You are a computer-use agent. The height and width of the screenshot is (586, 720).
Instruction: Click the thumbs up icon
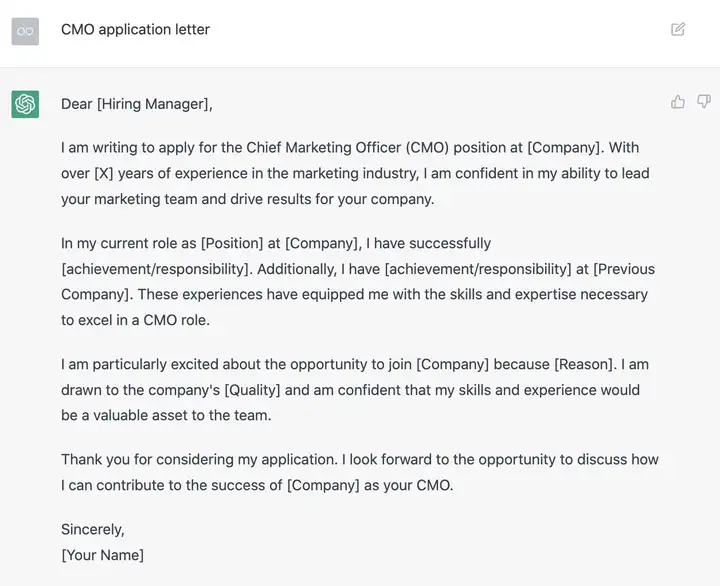click(678, 101)
